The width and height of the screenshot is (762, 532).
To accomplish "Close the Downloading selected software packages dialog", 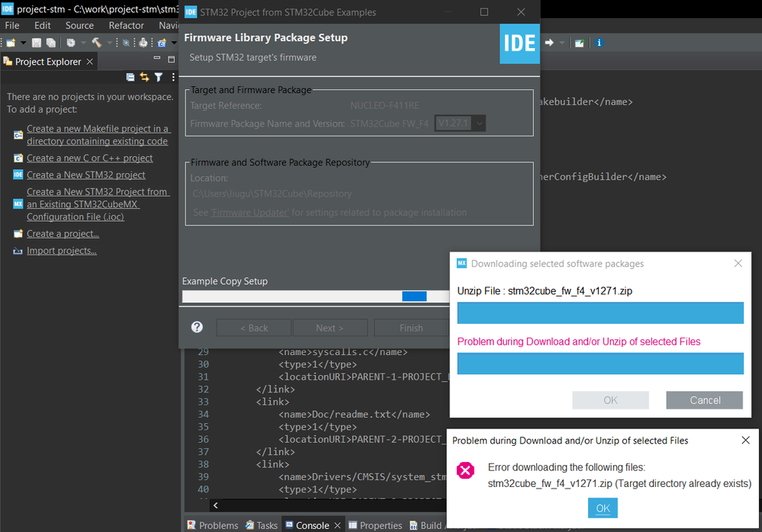I will pos(738,263).
